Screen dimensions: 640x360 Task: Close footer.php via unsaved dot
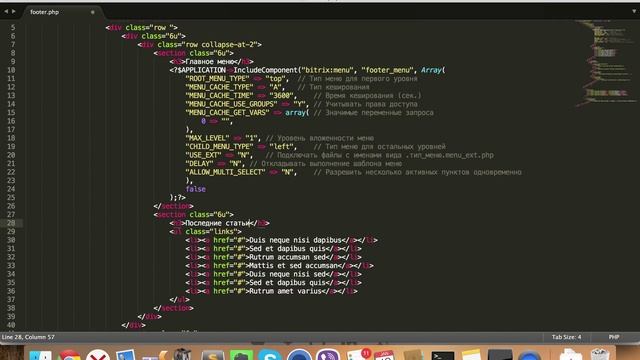(93, 12)
